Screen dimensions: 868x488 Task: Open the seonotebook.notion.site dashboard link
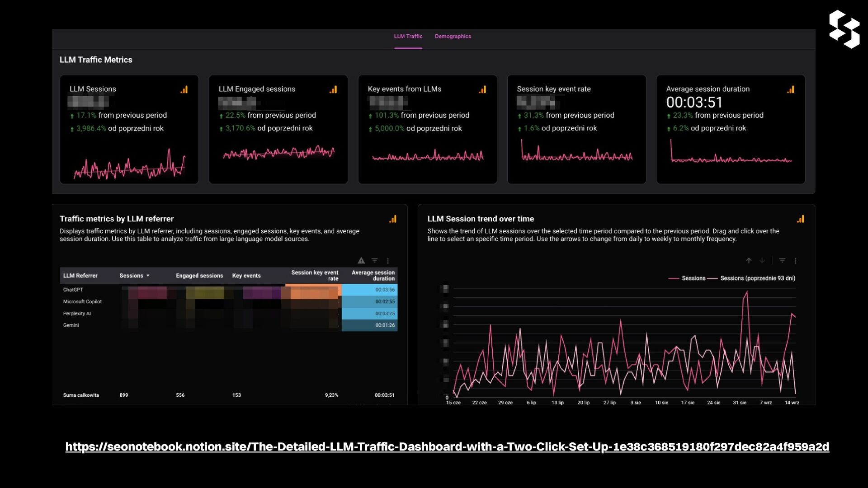(447, 447)
